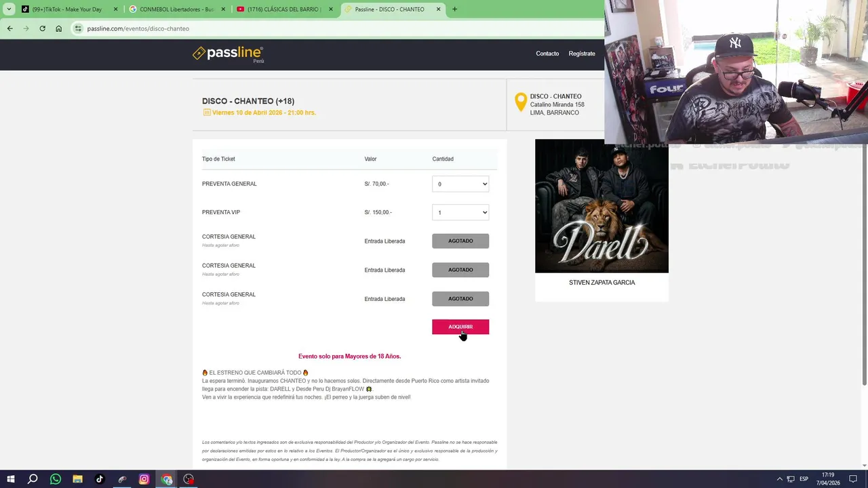
Task: Click the Chrome icon in the taskbar
Action: point(166,479)
